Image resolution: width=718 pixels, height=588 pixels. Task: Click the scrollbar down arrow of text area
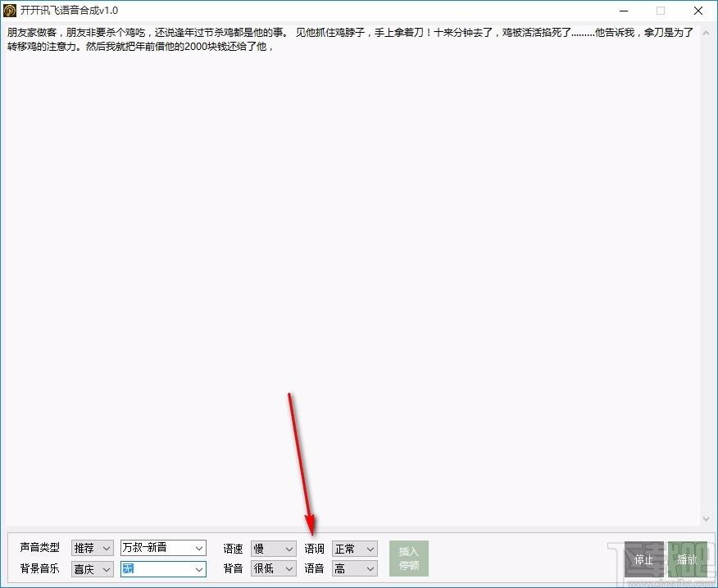point(706,518)
